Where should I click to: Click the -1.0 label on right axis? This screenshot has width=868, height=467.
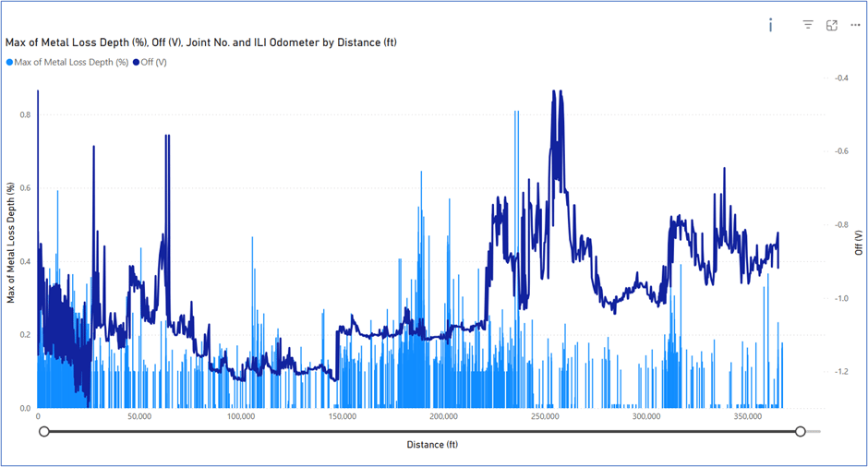pyautogui.click(x=841, y=299)
